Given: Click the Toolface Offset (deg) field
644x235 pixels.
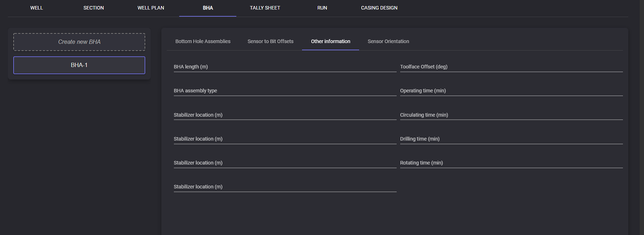Looking at the screenshot, I should coord(511,67).
